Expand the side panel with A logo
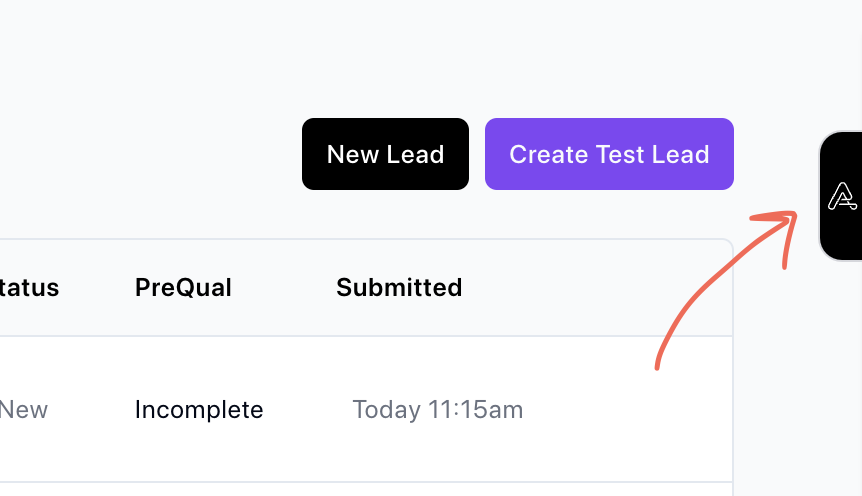The image size is (862, 496). click(842, 197)
